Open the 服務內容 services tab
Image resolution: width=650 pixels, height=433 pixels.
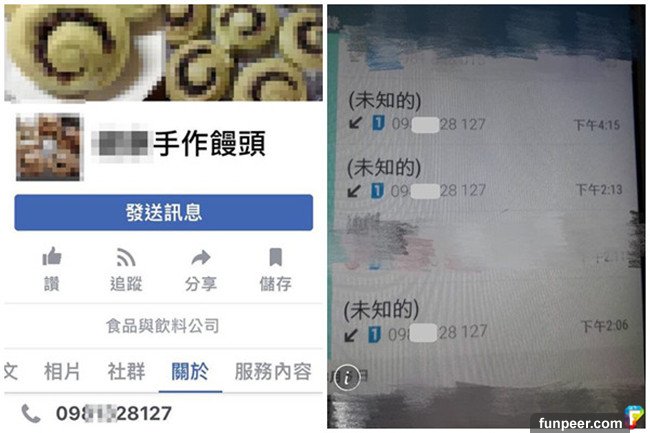[x=273, y=371]
